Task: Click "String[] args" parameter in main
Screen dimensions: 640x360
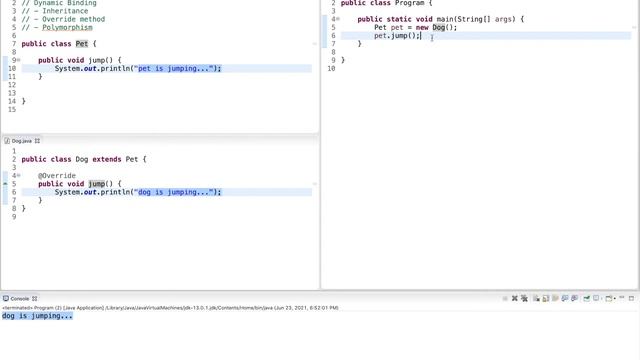Action: [x=484, y=19]
